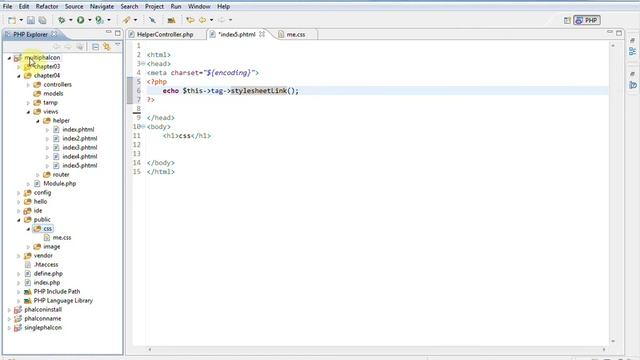The width and height of the screenshot is (640, 360).
Task: Select PHP Include Path node
Action: (57, 291)
